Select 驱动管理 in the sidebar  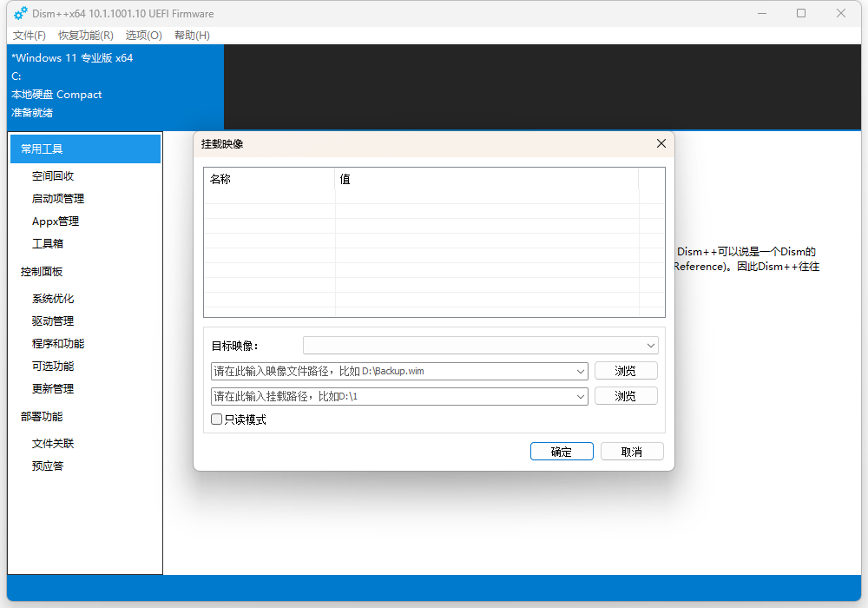53,321
